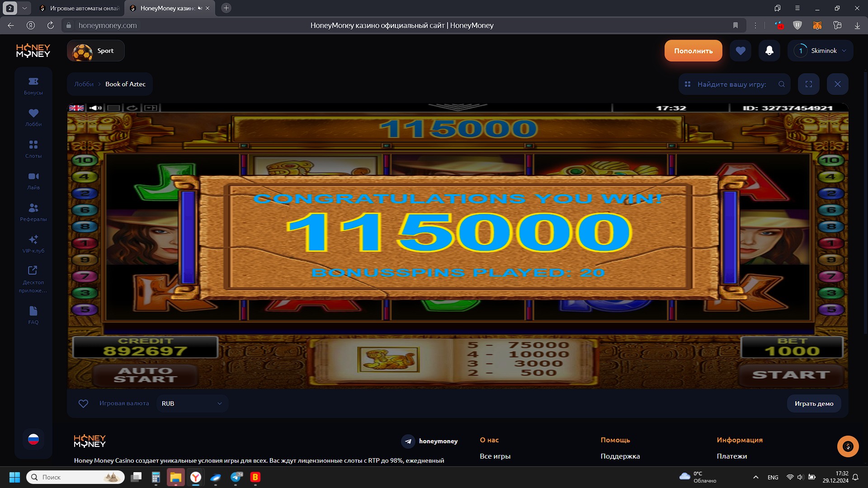The width and height of the screenshot is (868, 488).
Task: Click Пополнить deposit button
Action: click(x=693, y=51)
